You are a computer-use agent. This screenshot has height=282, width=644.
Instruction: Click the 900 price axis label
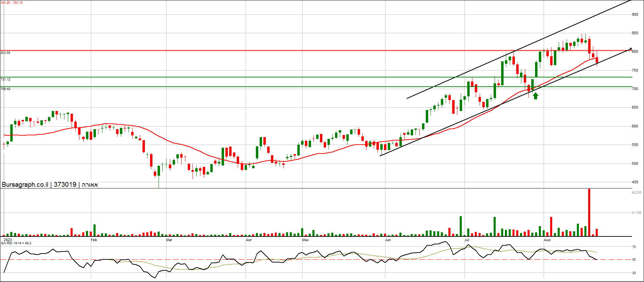click(635, 14)
